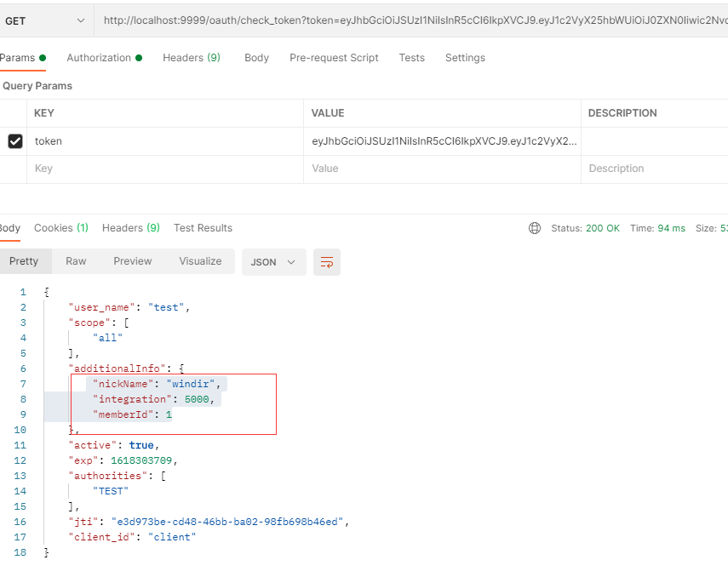This screenshot has width=728, height=577.
Task: Click the request URL field
Action: coord(411,21)
